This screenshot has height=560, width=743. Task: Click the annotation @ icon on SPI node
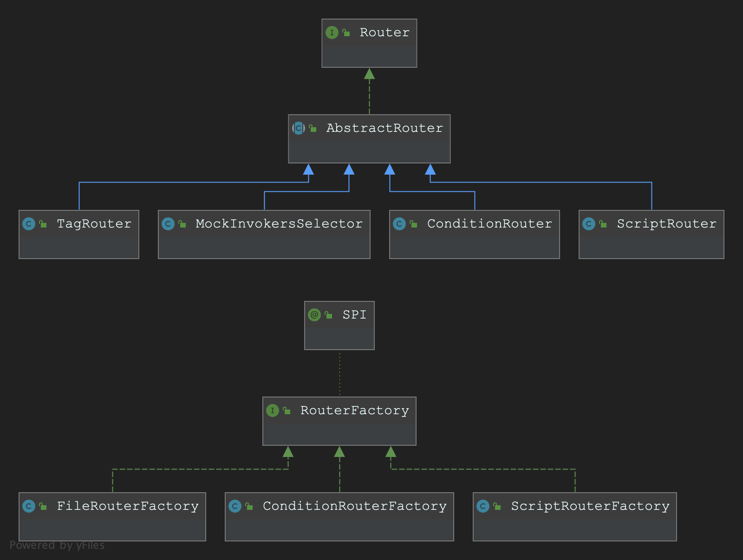tap(314, 315)
